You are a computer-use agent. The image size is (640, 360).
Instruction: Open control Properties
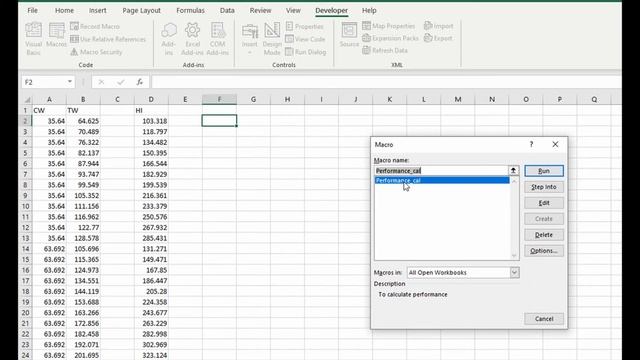(x=304, y=26)
